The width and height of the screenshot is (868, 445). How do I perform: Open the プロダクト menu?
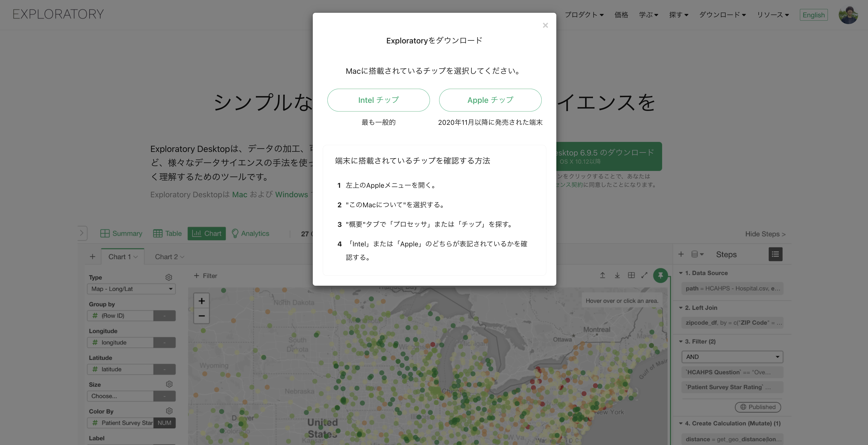click(x=584, y=15)
